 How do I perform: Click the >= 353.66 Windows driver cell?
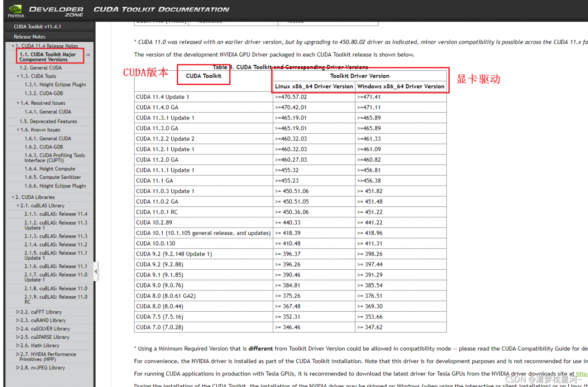[401, 317]
